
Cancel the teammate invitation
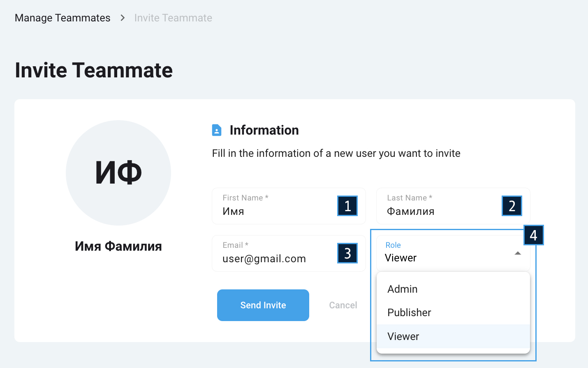[343, 305]
